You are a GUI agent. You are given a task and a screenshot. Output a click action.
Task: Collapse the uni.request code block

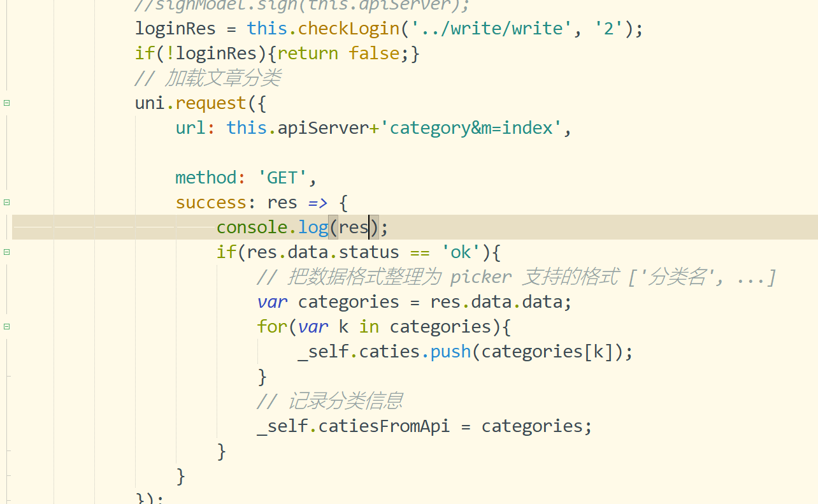[x=6, y=103]
